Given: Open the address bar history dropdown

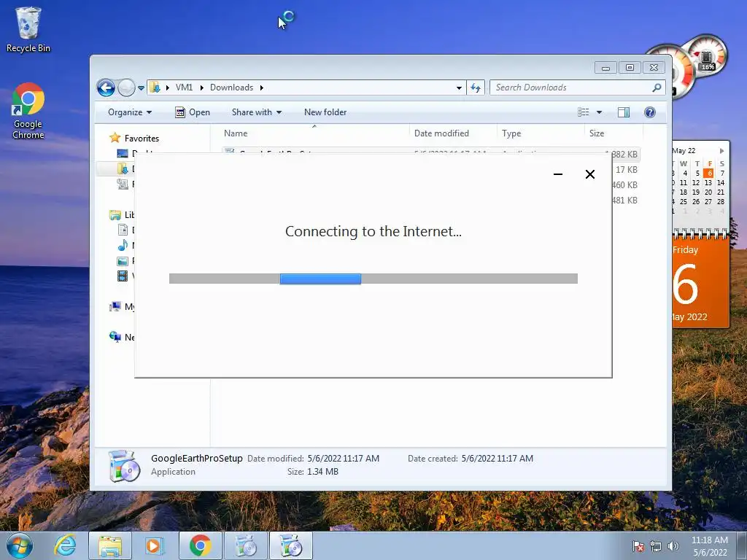Looking at the screenshot, I should [x=459, y=87].
